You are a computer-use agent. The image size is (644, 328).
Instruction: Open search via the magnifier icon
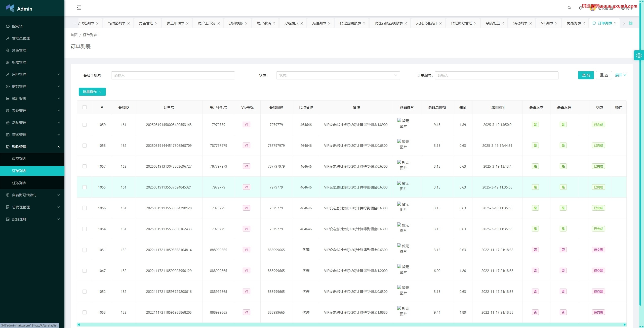tap(570, 8)
